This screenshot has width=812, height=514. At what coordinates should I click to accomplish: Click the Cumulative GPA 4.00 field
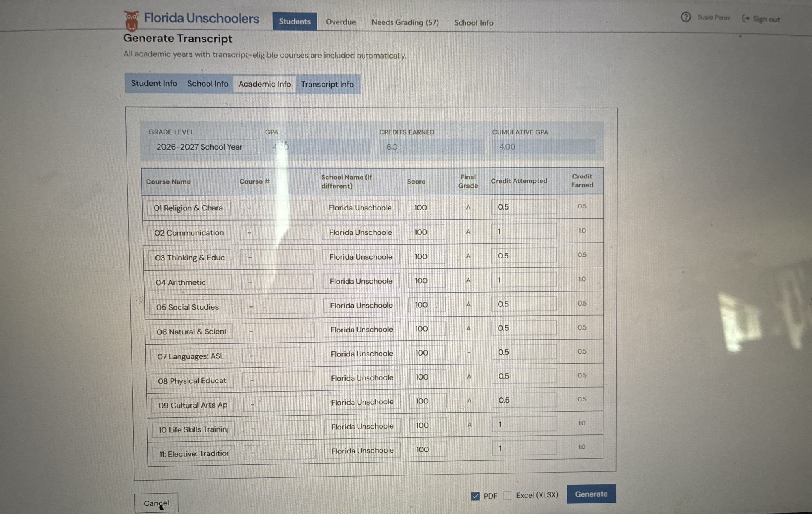pos(544,147)
